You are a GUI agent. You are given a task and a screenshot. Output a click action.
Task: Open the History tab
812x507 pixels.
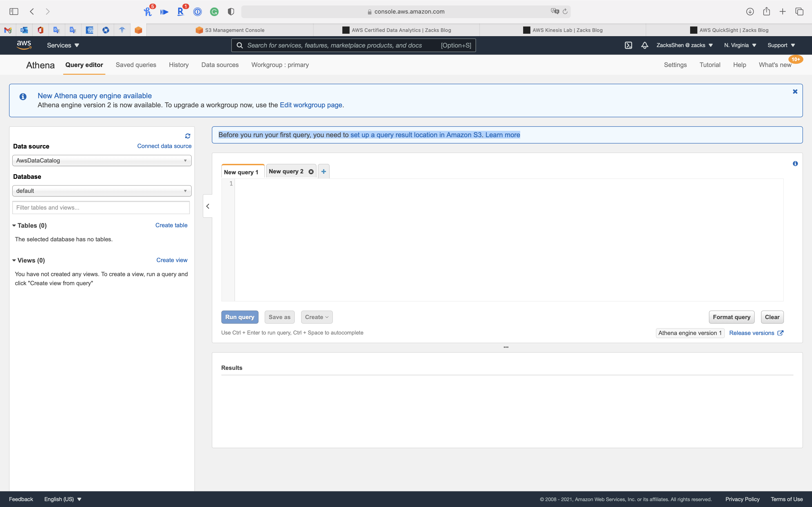179,65
